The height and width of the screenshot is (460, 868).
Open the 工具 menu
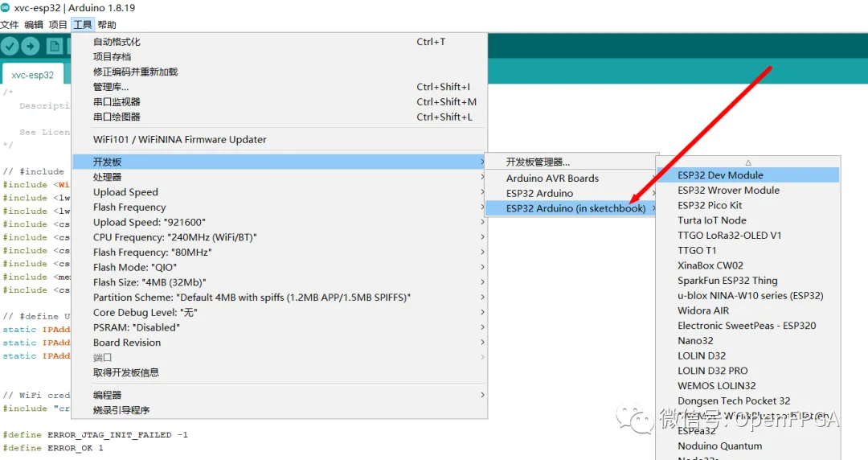[x=83, y=24]
